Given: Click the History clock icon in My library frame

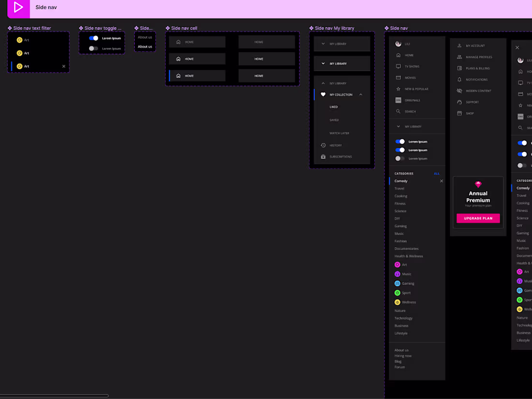Looking at the screenshot, I should tap(323, 145).
